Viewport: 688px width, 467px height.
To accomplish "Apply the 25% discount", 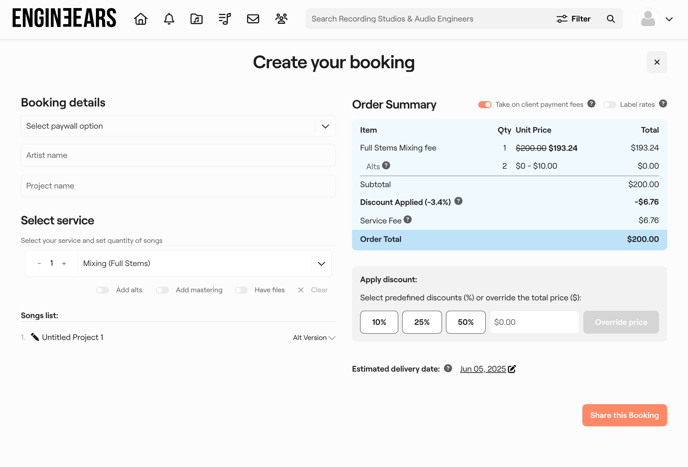I will coord(422,322).
